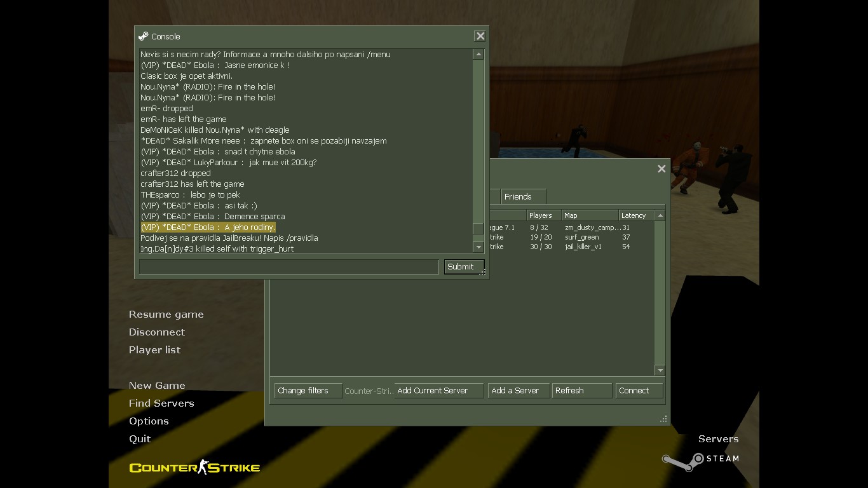Close the server browser window

click(x=661, y=168)
